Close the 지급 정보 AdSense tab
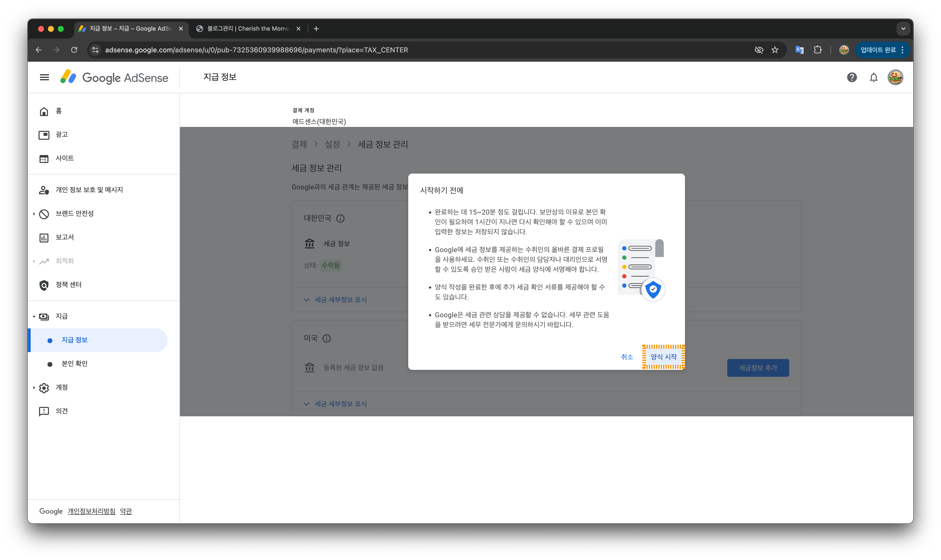 (181, 29)
